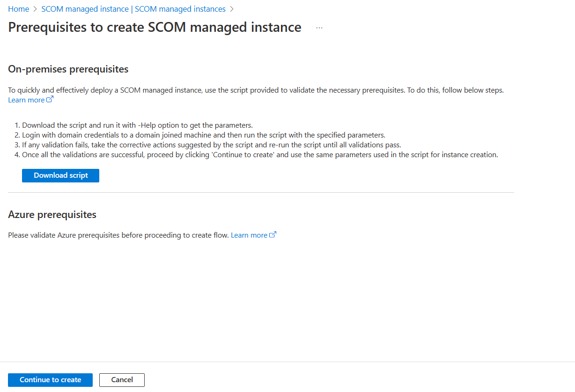Screen dimensions: 575x392
Task: Click the Download script button
Action: click(x=60, y=175)
